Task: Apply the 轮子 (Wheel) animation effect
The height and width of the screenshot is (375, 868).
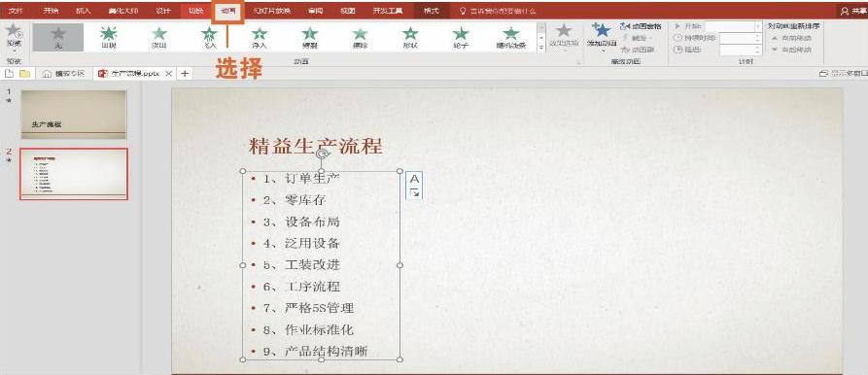Action: click(461, 38)
